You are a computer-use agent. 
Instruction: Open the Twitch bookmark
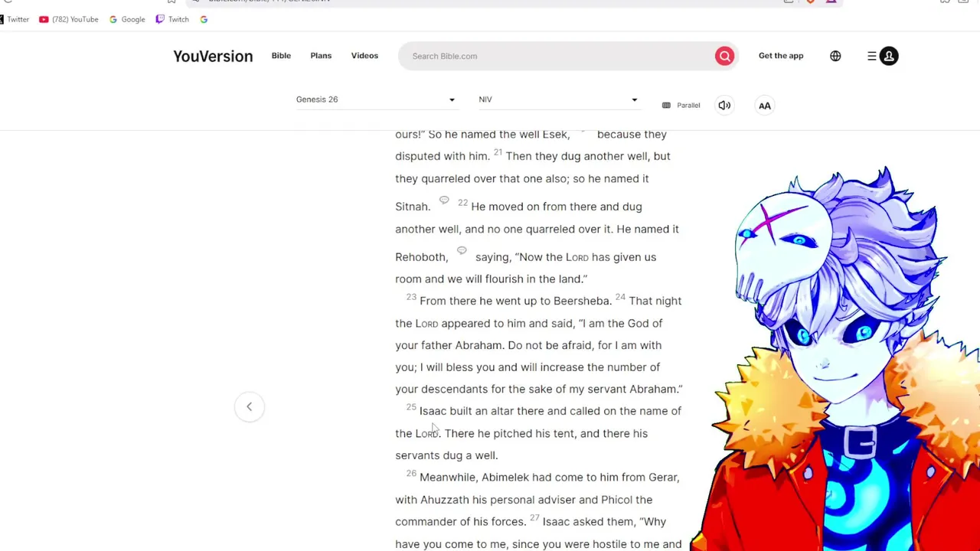(x=172, y=19)
